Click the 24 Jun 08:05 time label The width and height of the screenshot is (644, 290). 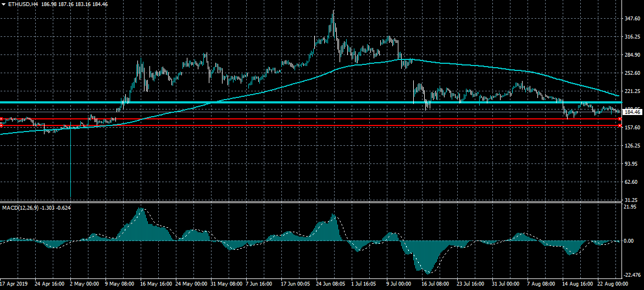pyautogui.click(x=331, y=284)
